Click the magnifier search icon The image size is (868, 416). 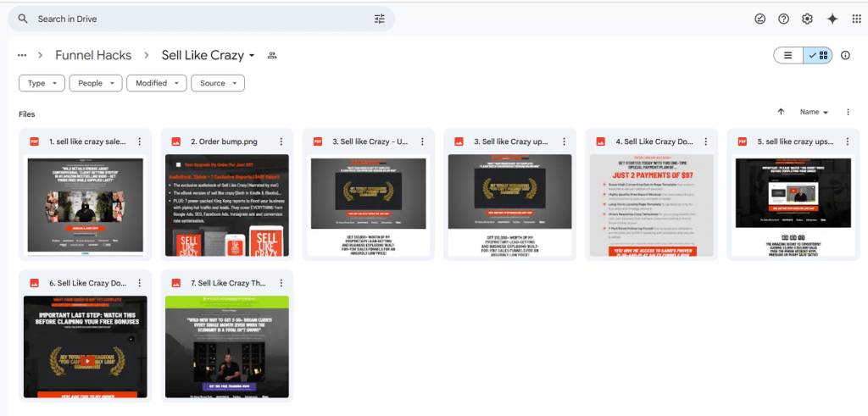[23, 19]
